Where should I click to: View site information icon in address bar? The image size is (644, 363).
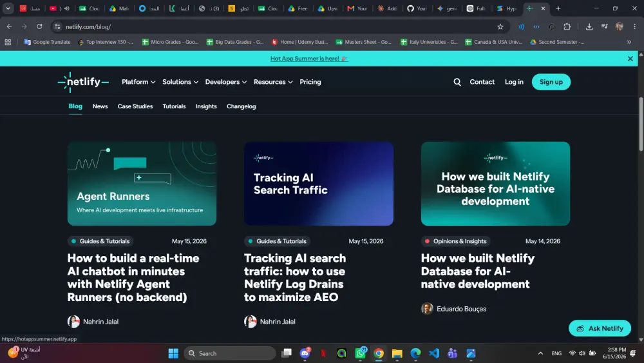pyautogui.click(x=57, y=26)
